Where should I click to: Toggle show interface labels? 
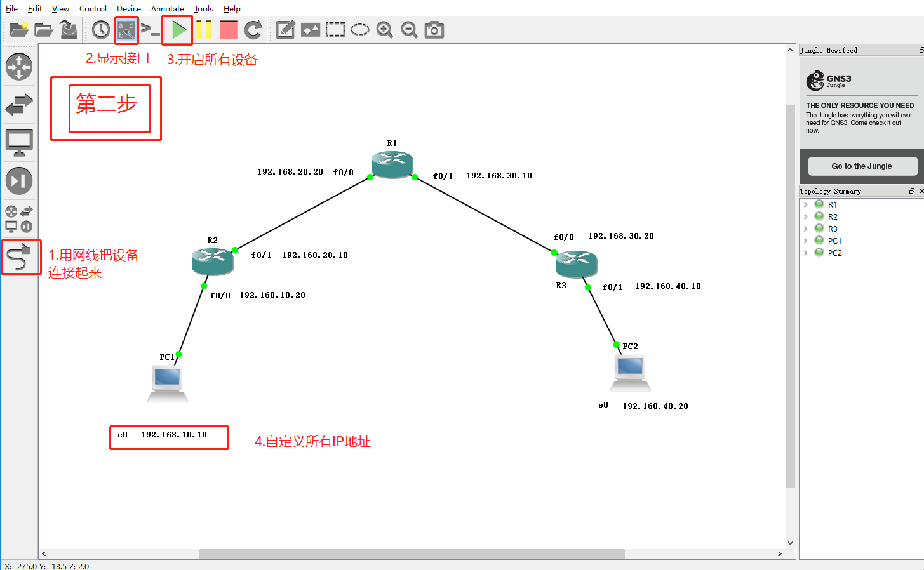pyautogui.click(x=126, y=30)
